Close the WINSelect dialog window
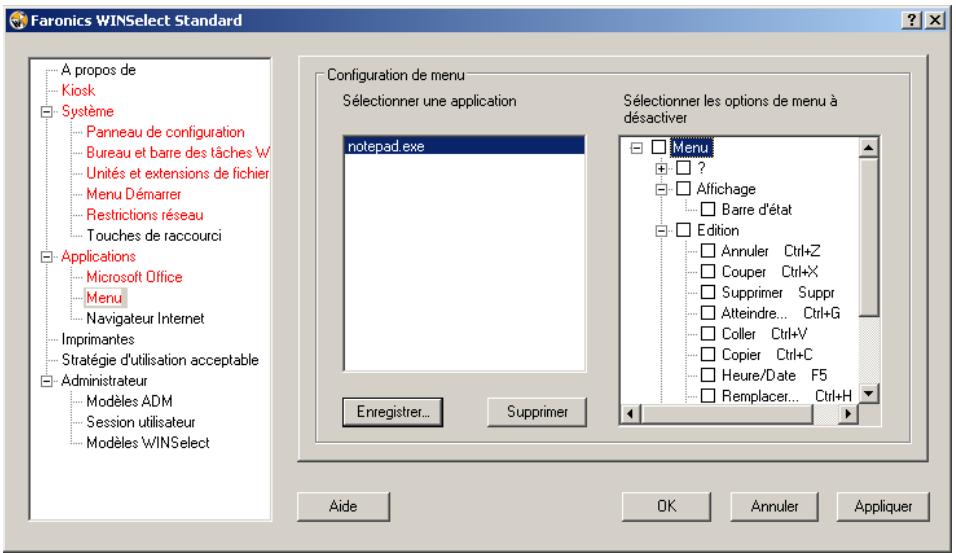 click(935, 20)
